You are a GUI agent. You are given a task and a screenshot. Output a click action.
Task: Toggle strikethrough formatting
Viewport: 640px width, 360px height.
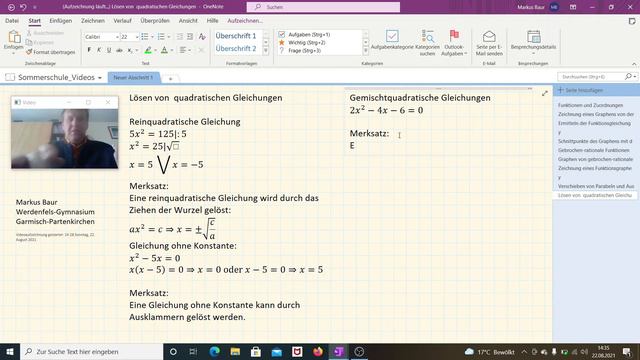click(x=119, y=50)
